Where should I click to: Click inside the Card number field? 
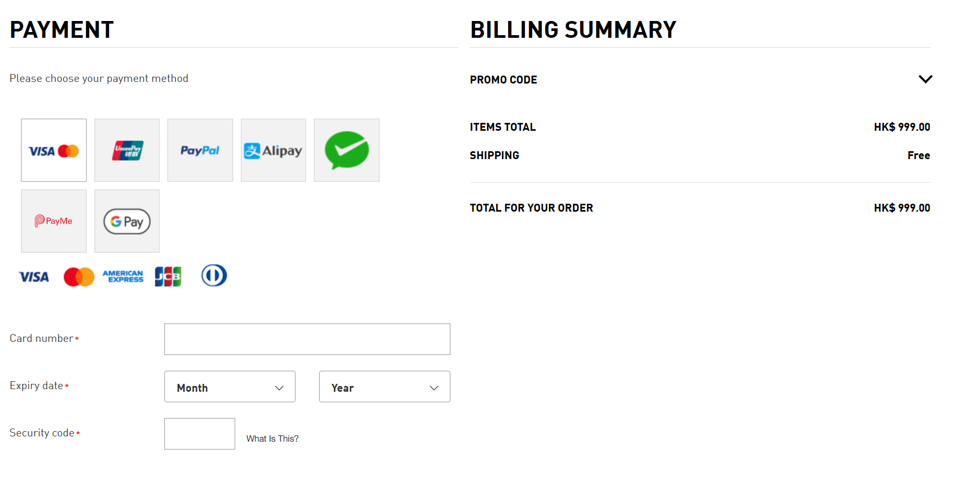click(307, 339)
